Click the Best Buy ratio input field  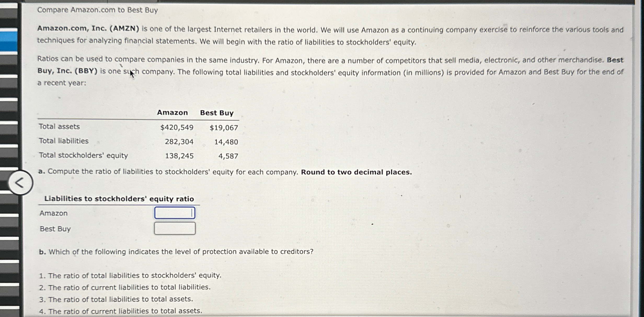pyautogui.click(x=175, y=228)
